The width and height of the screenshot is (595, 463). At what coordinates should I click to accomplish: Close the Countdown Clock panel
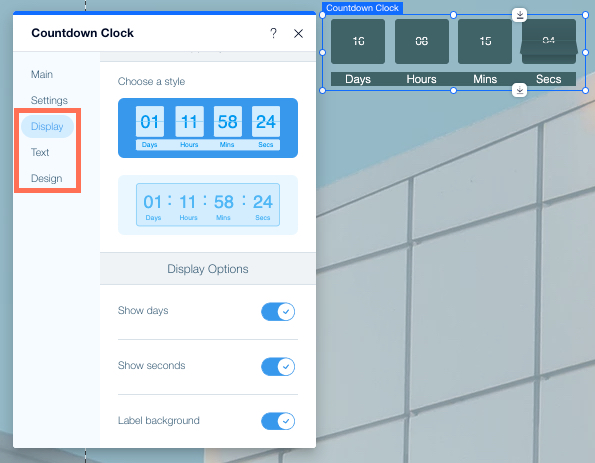point(298,33)
